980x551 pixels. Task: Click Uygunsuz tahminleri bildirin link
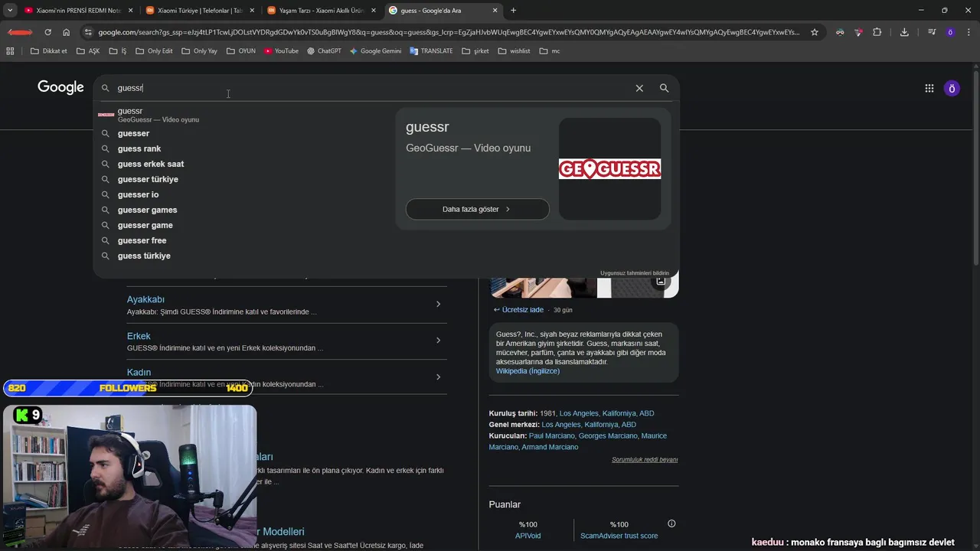[x=635, y=273]
